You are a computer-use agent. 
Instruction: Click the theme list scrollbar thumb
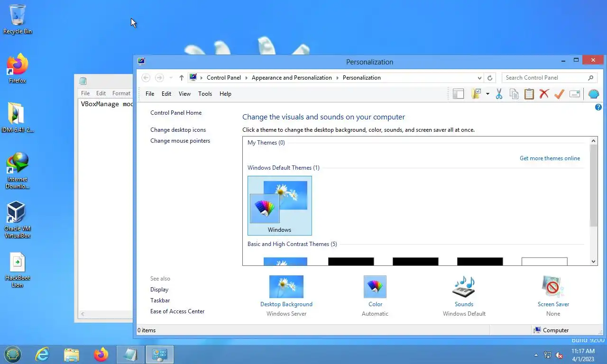[594, 186]
